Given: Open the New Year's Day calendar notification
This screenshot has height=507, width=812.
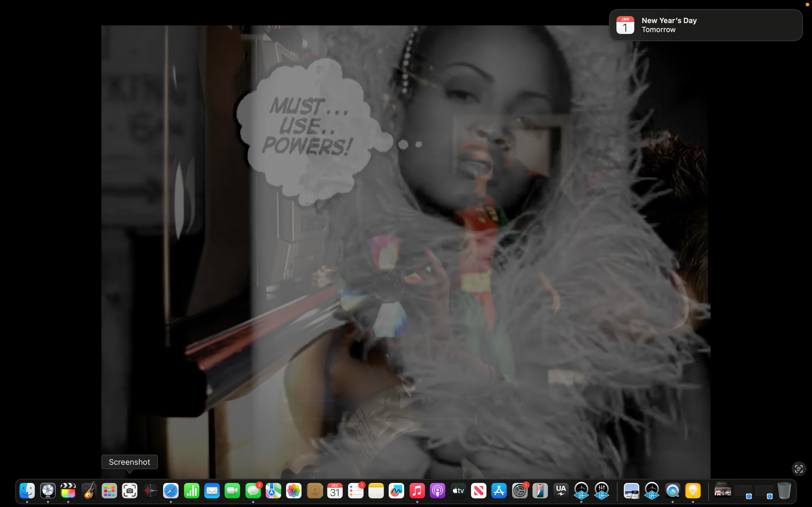Looking at the screenshot, I should [x=706, y=25].
